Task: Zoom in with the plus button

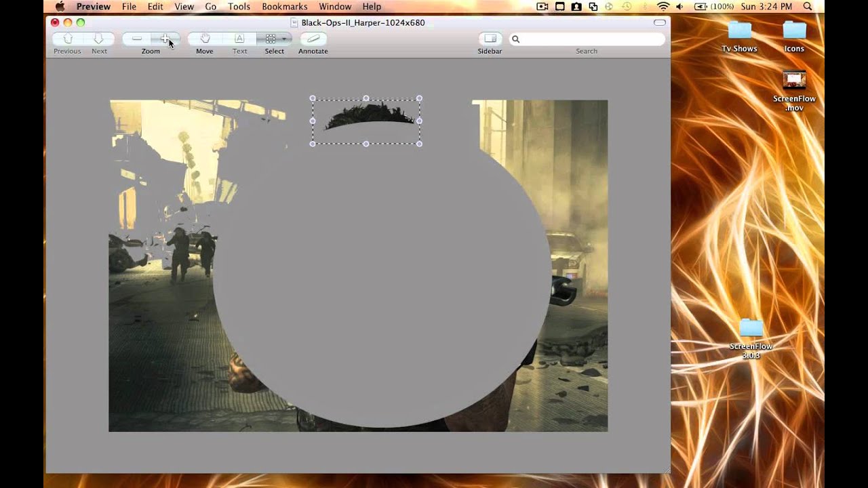Action: pos(165,39)
